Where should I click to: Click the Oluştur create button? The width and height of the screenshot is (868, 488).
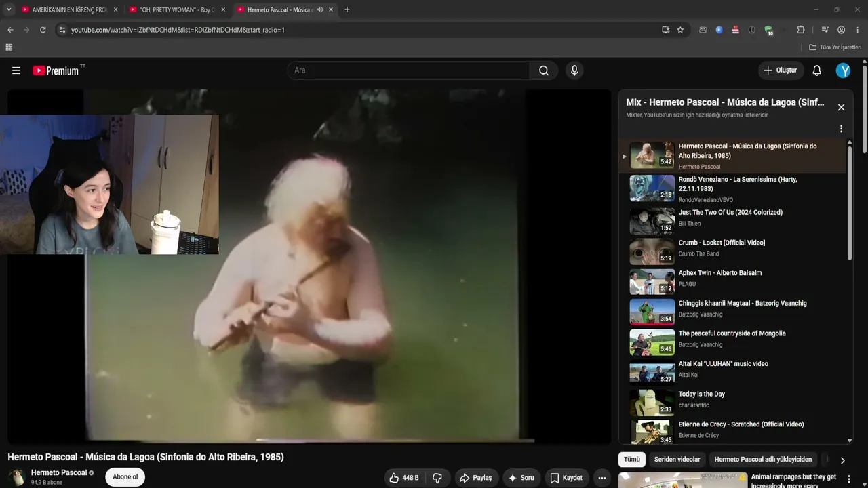pos(781,70)
